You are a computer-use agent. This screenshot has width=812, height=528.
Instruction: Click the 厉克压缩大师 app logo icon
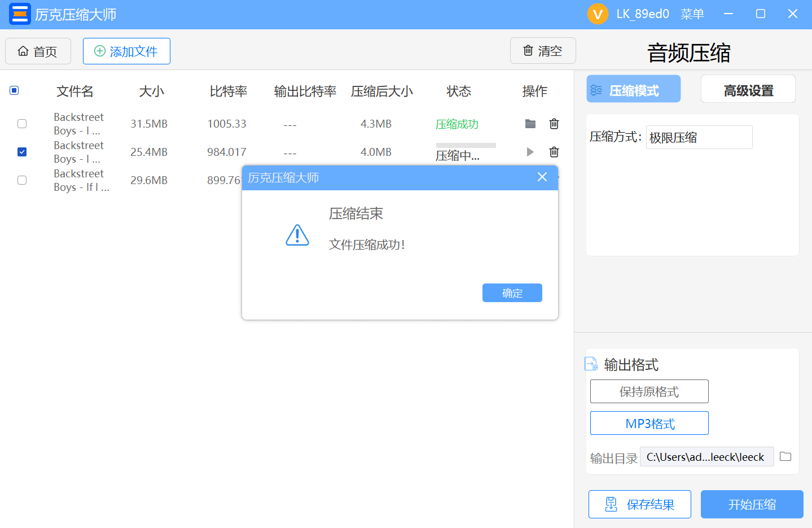coord(20,14)
